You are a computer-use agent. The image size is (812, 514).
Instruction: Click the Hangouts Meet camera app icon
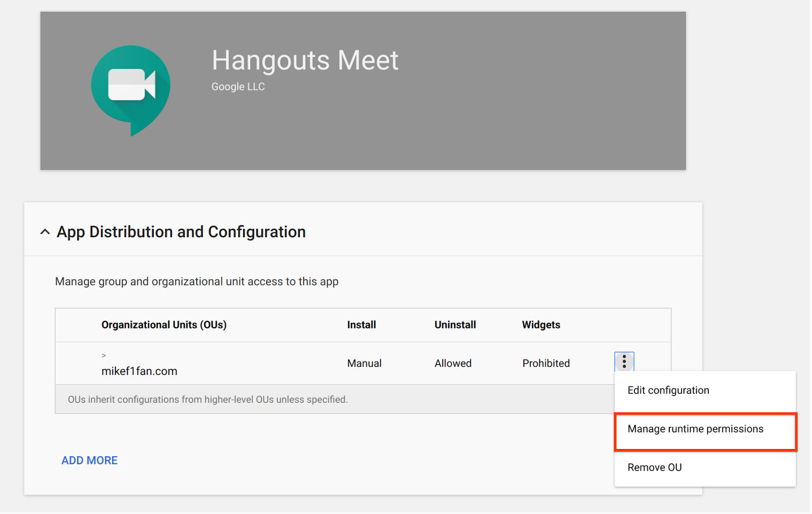point(130,90)
